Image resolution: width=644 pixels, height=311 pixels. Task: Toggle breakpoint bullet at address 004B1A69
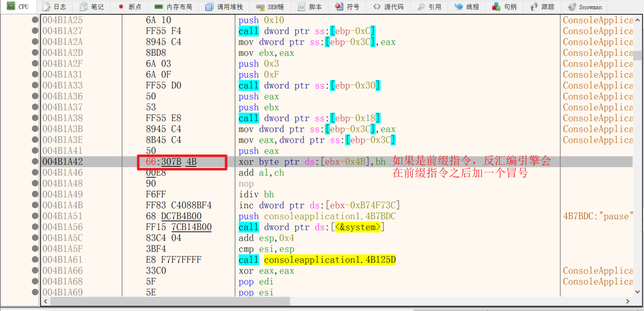click(x=35, y=292)
